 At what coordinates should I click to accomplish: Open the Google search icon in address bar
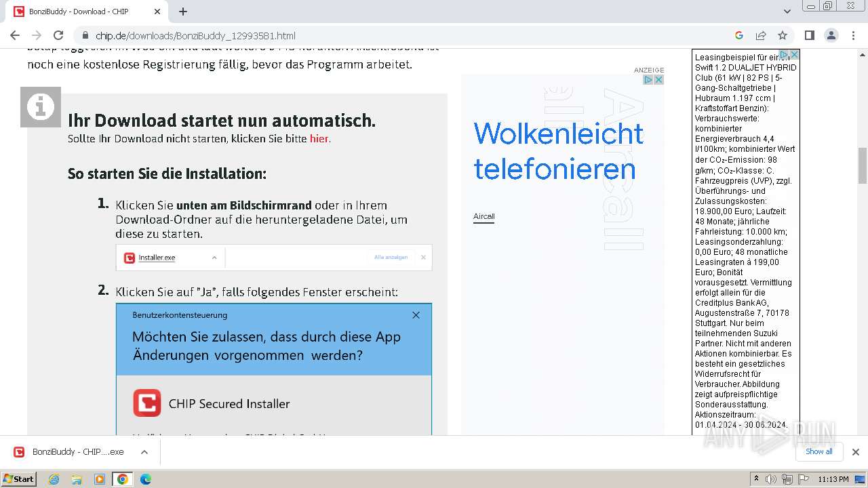(739, 35)
